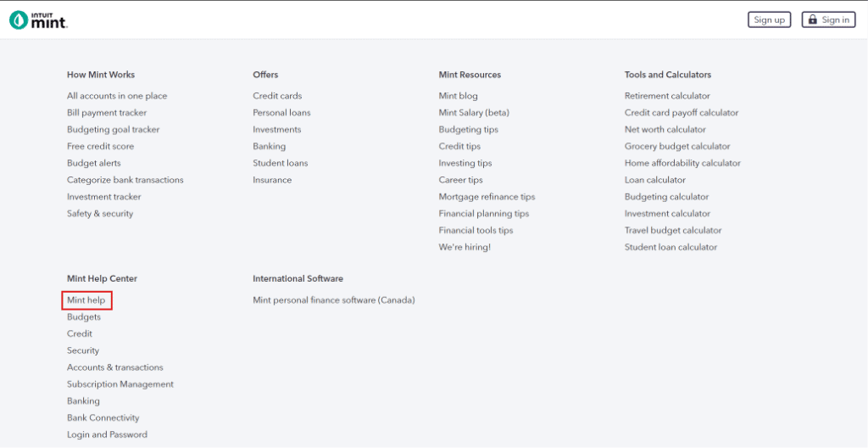This screenshot has height=448, width=868.
Task: Visit Personal loans offers page
Action: [x=281, y=113]
